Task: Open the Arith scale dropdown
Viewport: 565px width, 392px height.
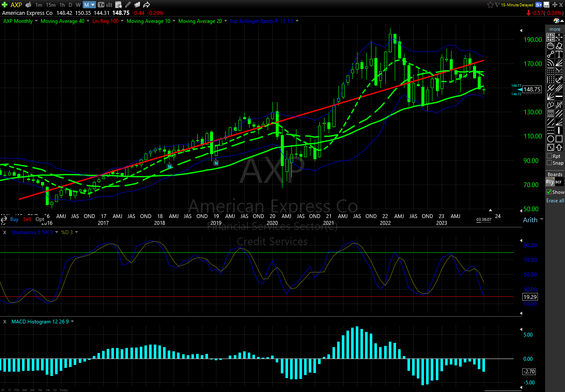Action: (x=541, y=219)
